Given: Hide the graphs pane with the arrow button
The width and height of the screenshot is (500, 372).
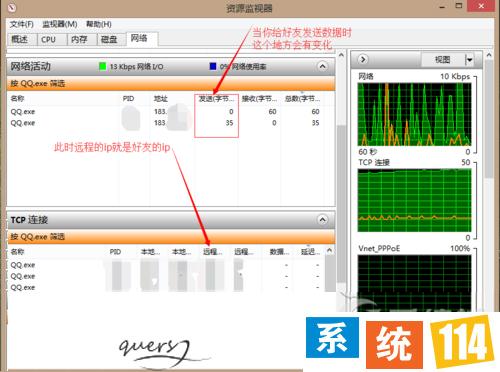Looking at the screenshot, I should (x=363, y=60).
